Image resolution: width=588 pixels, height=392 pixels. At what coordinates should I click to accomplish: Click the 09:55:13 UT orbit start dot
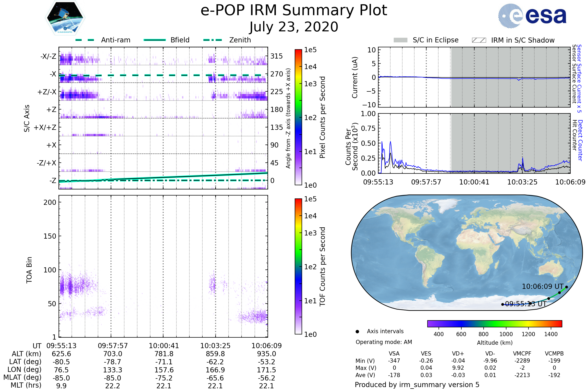tap(502, 304)
